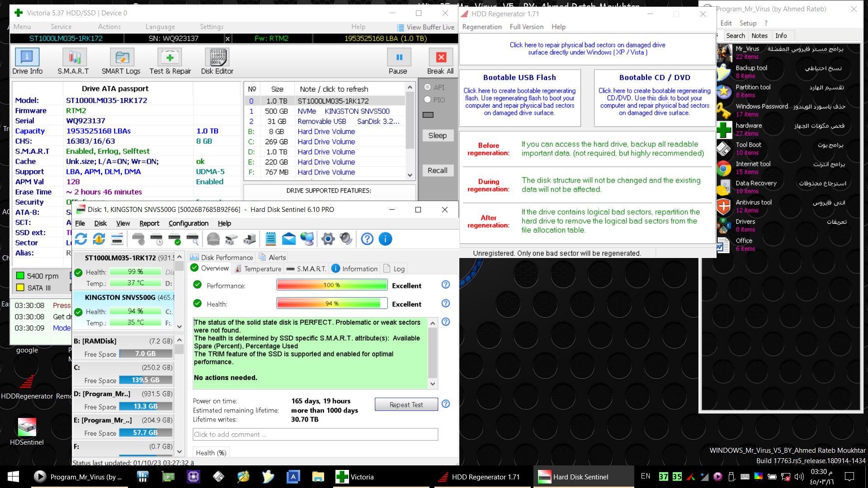Image resolution: width=868 pixels, height=488 pixels.
Task: Click the Recall button in Victoria
Action: point(437,170)
